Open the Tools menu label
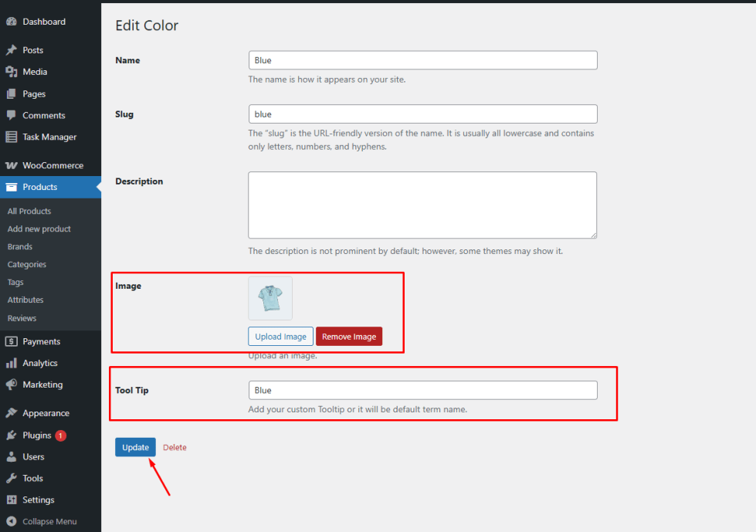Screen dimensions: 756x532 coord(32,479)
